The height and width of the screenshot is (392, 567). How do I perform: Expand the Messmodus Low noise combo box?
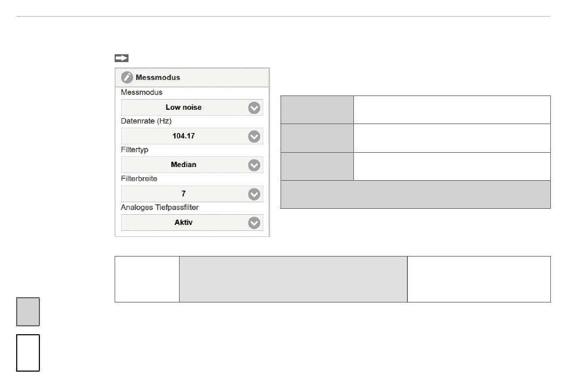(192, 107)
